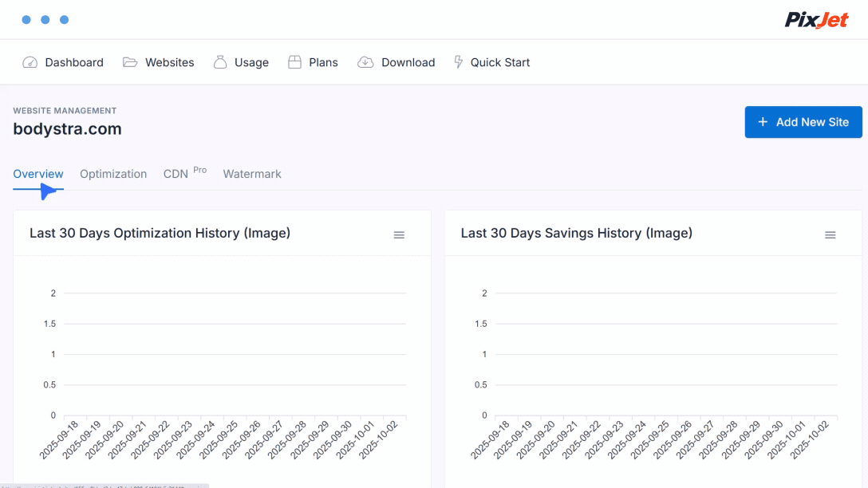This screenshot has height=488, width=868.
Task: Select the Watermark tab
Action: click(x=252, y=174)
